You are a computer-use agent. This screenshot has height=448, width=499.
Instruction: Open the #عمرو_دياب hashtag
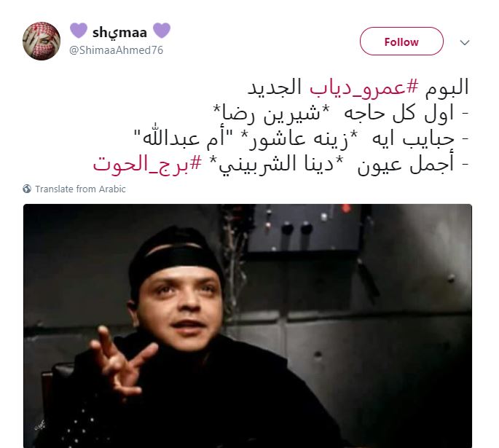(x=364, y=87)
